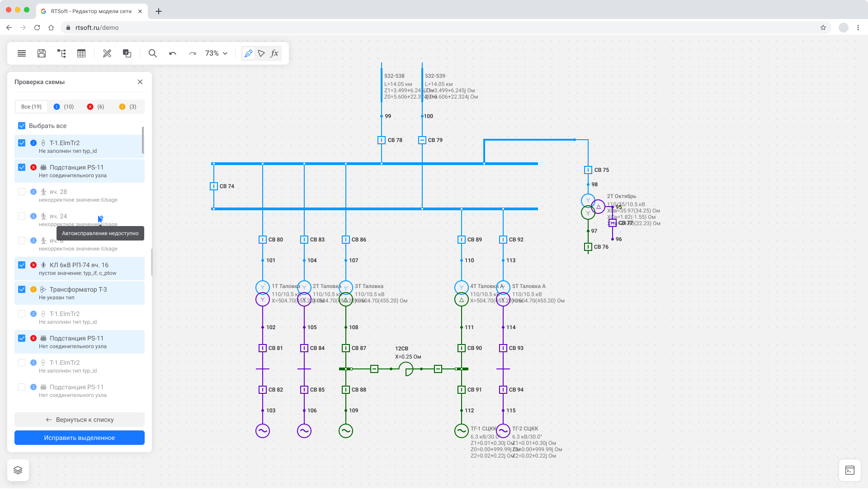
Task: Open the browser profile avatar
Action: pos(844,28)
